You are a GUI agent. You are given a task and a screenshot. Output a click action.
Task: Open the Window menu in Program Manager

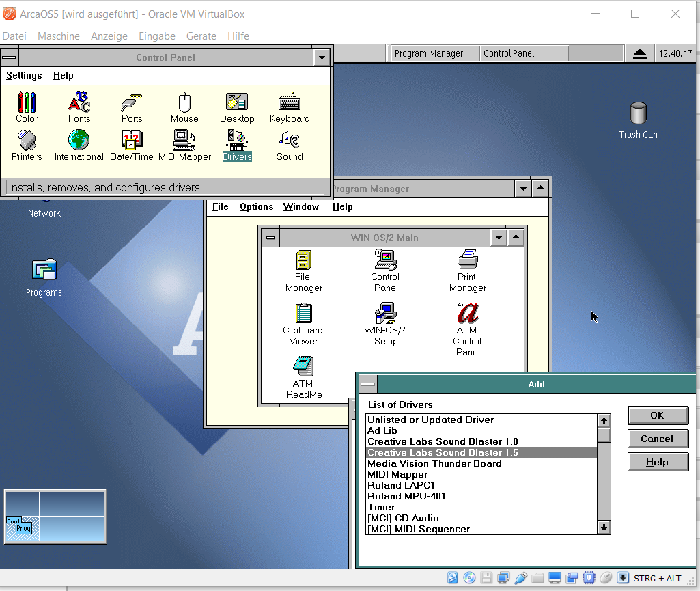click(301, 206)
